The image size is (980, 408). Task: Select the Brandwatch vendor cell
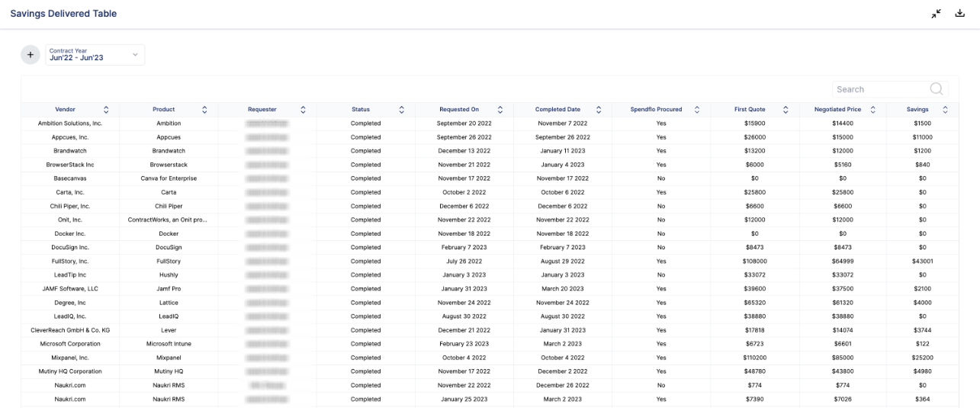pos(70,151)
